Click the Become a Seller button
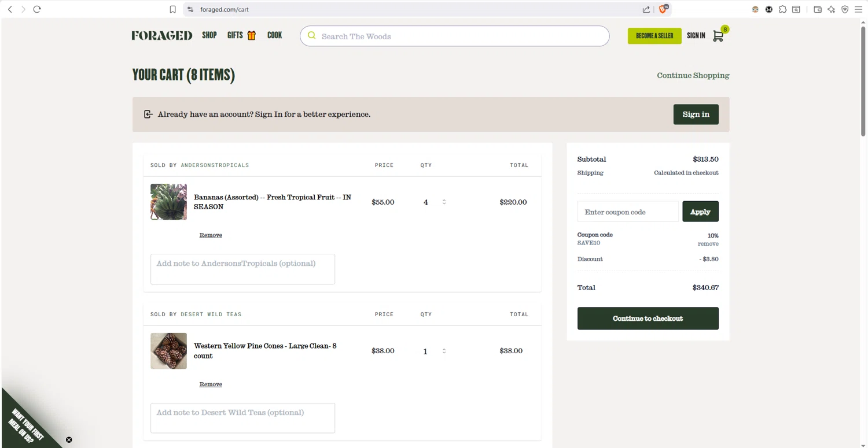Viewport: 868px width, 448px height. coord(654,36)
